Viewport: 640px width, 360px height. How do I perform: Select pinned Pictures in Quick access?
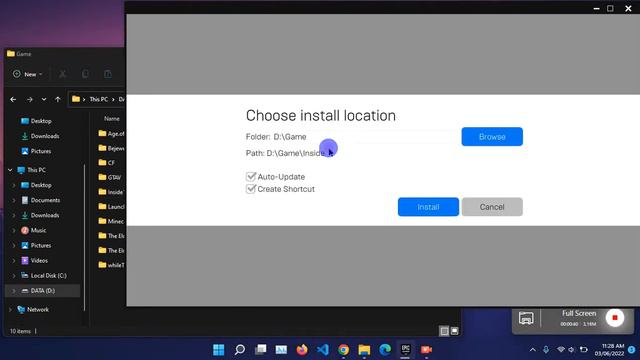36,151
